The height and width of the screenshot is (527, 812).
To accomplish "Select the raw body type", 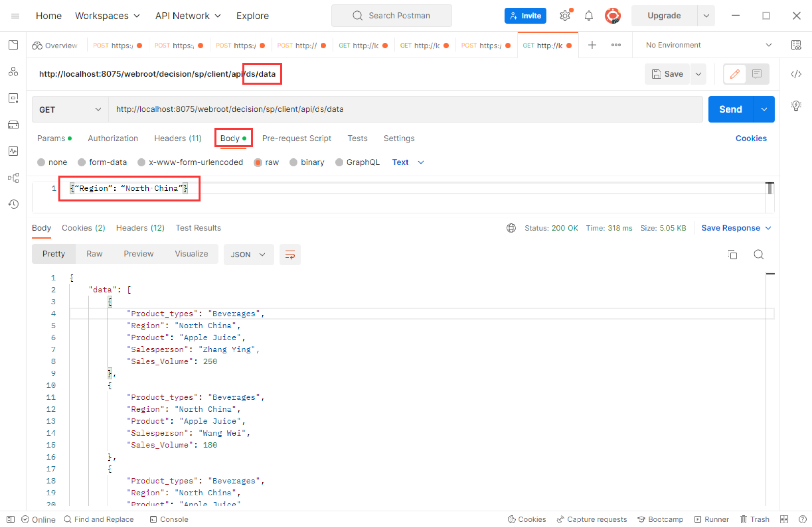I will coord(266,162).
